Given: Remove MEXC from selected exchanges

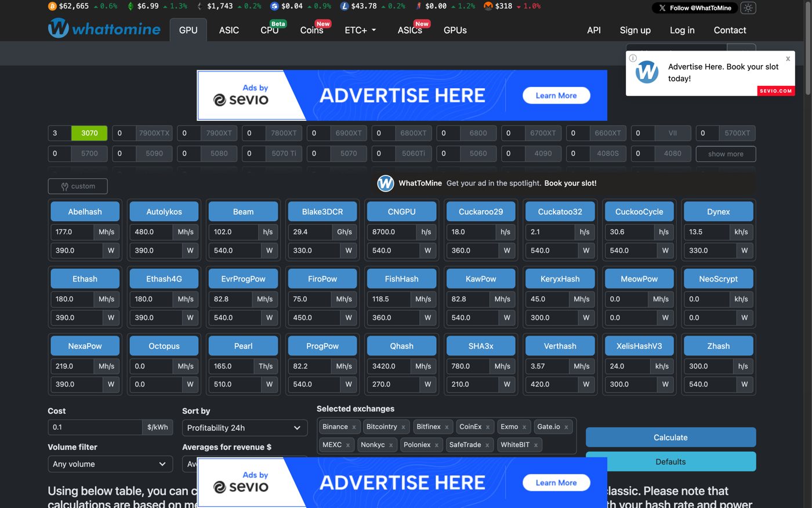Looking at the screenshot, I should tap(348, 445).
